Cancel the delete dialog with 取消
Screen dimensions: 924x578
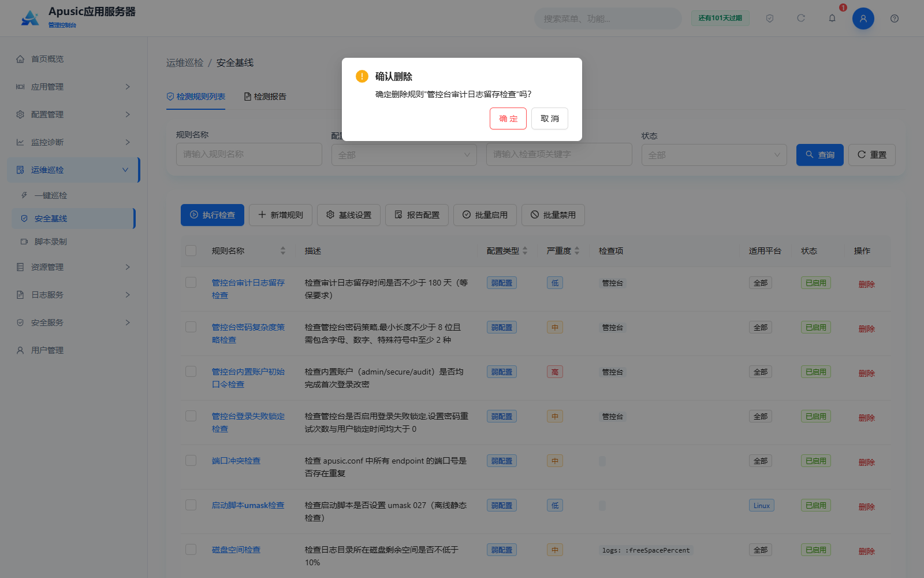(x=550, y=118)
